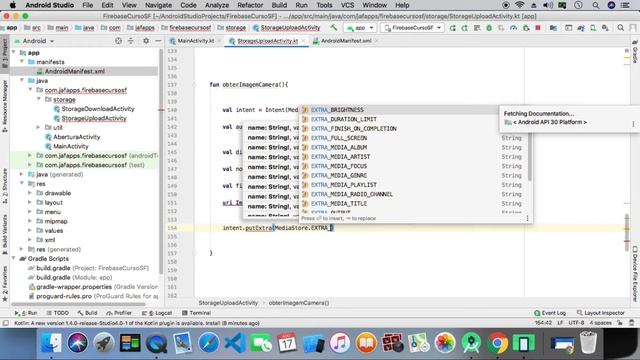The width and height of the screenshot is (640, 360).
Task: Open autocomplete popup more options dots
Action: click(x=527, y=218)
